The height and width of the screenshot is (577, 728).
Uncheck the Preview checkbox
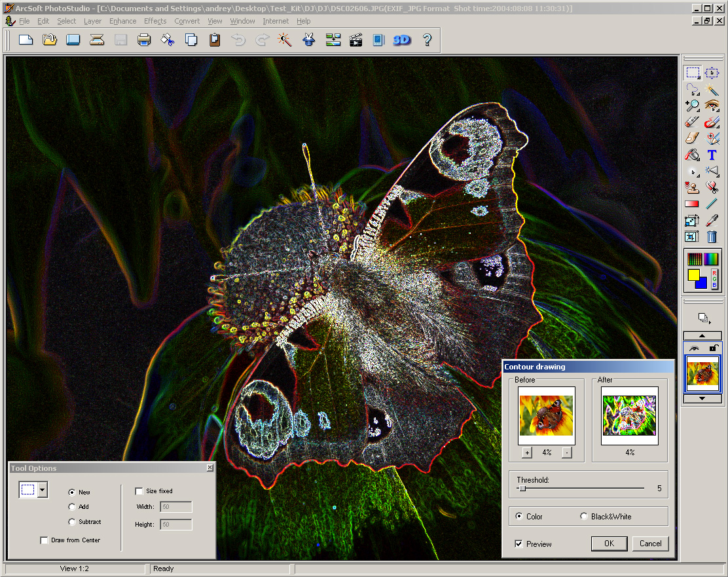click(x=519, y=544)
